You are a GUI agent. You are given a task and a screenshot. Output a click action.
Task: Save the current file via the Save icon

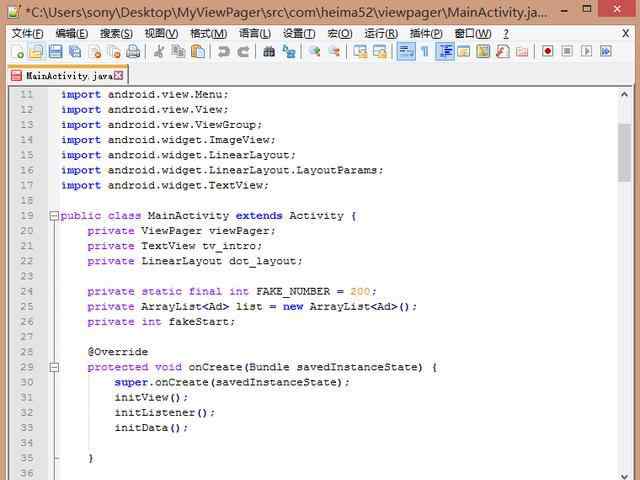(56, 51)
